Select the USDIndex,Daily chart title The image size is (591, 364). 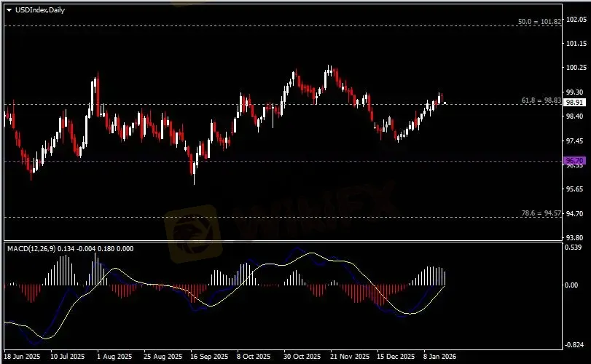tap(40, 10)
